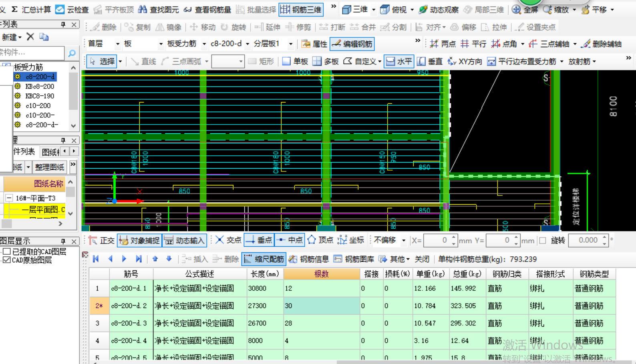This screenshot has height=364, width=636.
Task: Add 两点 two-point auxiliary axis
Action: 443,44
